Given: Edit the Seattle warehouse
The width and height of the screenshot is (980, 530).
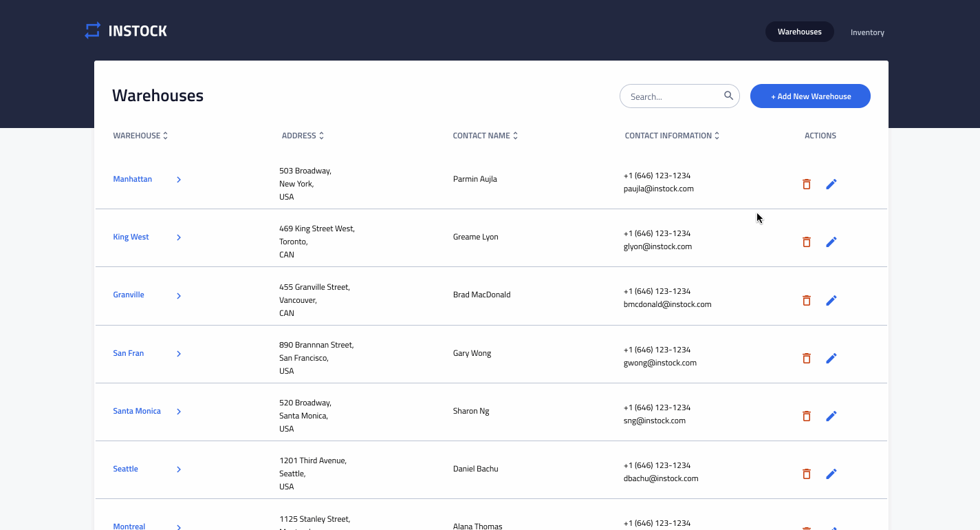Looking at the screenshot, I should (x=831, y=474).
